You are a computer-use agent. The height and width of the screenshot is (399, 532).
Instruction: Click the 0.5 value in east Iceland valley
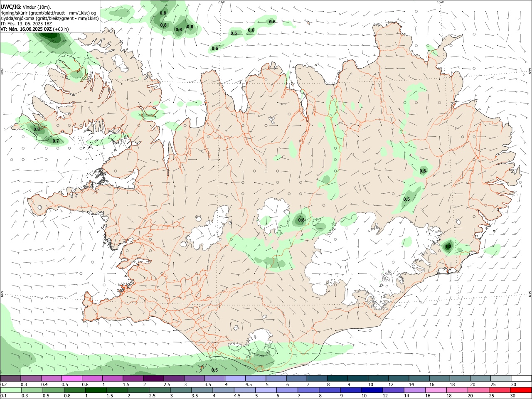point(406,199)
